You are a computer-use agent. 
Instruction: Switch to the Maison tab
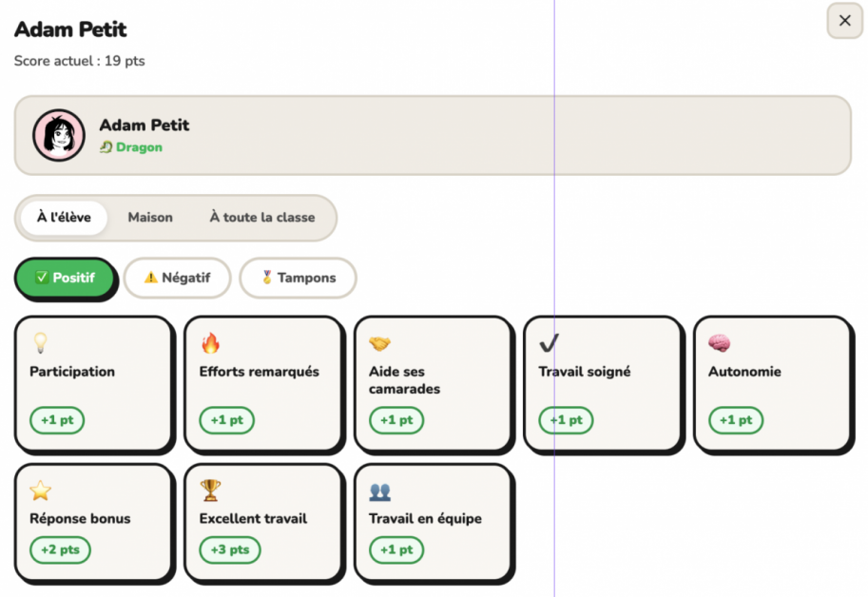(x=150, y=218)
